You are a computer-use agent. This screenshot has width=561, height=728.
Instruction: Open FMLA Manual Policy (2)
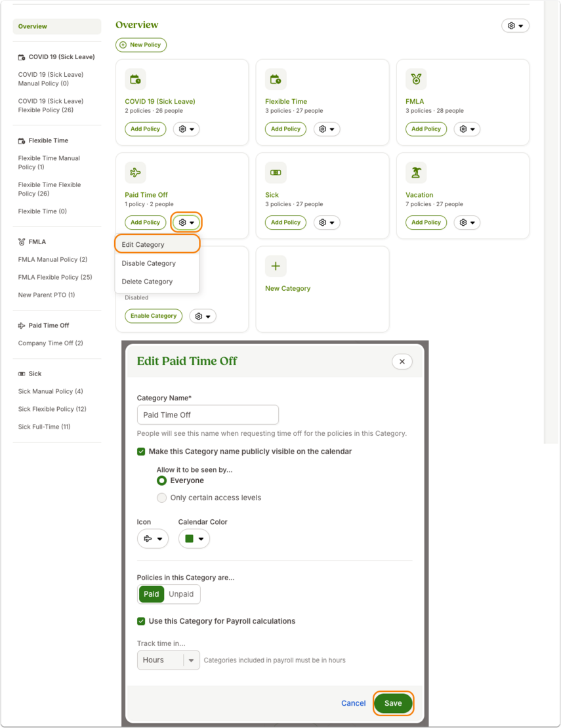[x=52, y=259]
